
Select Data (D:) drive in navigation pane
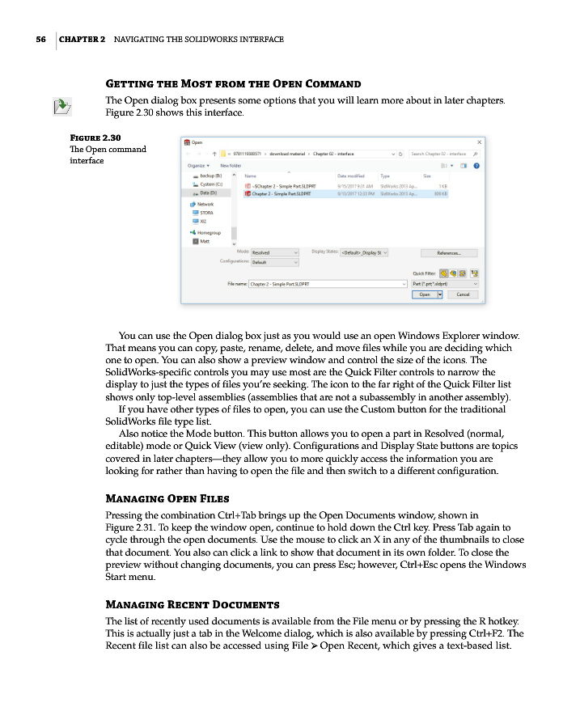(208, 193)
